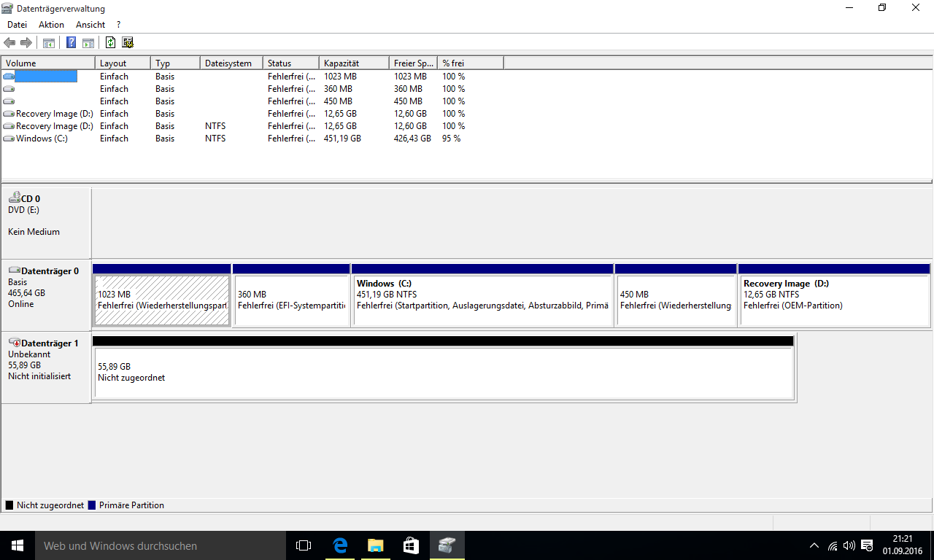Screen dimensions: 934x560
Task: Open Microsoft Edge from the taskbar
Action: click(x=340, y=545)
